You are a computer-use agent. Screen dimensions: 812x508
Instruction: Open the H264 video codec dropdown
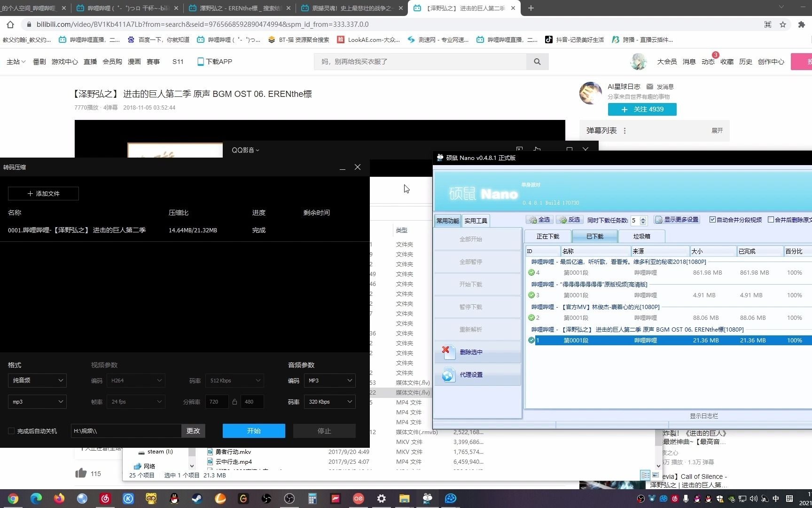[136, 380]
